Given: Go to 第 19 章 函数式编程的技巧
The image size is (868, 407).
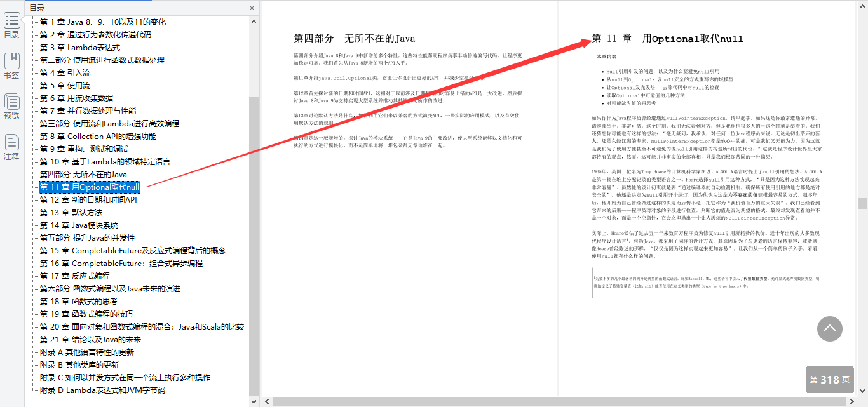Looking at the screenshot, I should coord(86,314).
